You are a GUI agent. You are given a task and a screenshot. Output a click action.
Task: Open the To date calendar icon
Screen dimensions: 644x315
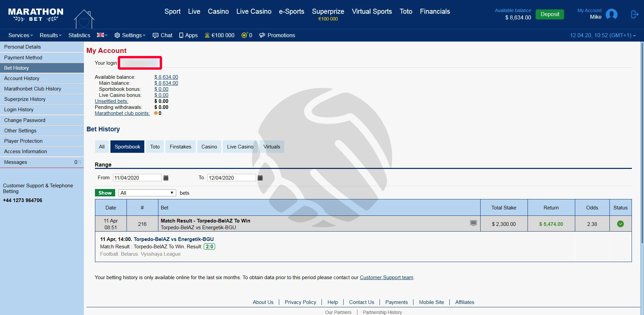click(x=260, y=178)
